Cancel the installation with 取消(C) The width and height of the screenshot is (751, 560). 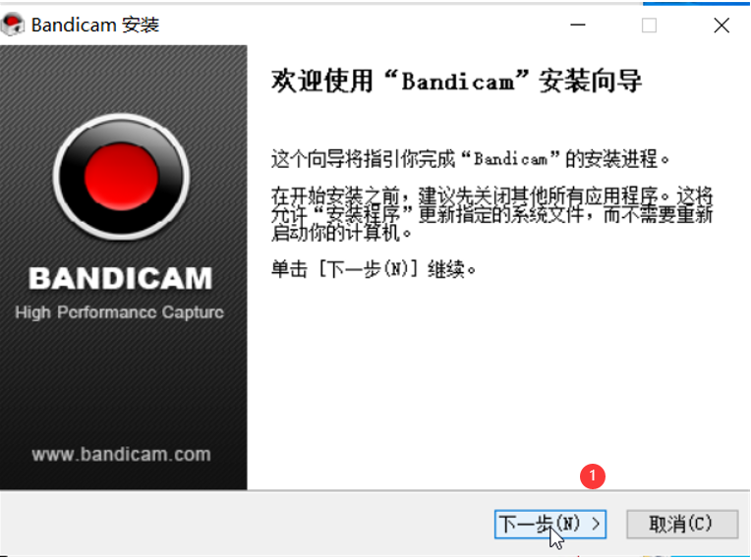click(x=682, y=524)
